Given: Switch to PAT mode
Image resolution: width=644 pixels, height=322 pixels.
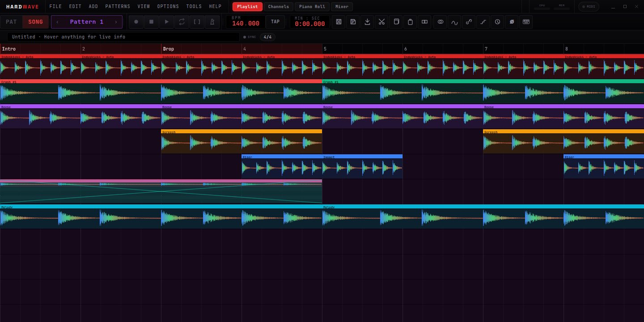Looking at the screenshot, I should [x=11, y=22].
